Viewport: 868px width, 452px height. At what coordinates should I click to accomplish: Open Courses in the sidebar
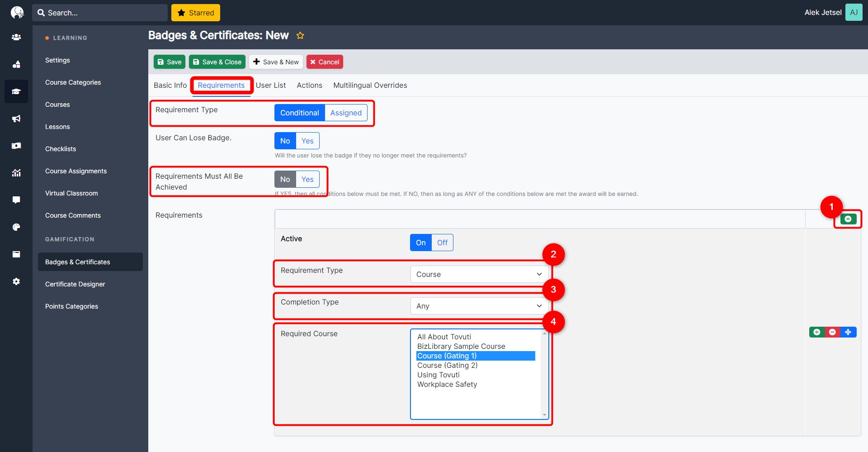(57, 105)
